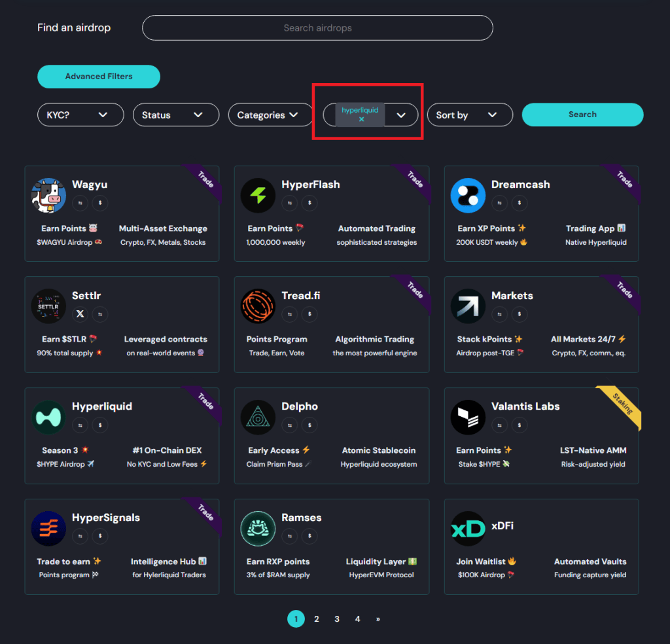The height and width of the screenshot is (644, 670).
Task: Open the HyperFlash airdrop title
Action: click(311, 185)
